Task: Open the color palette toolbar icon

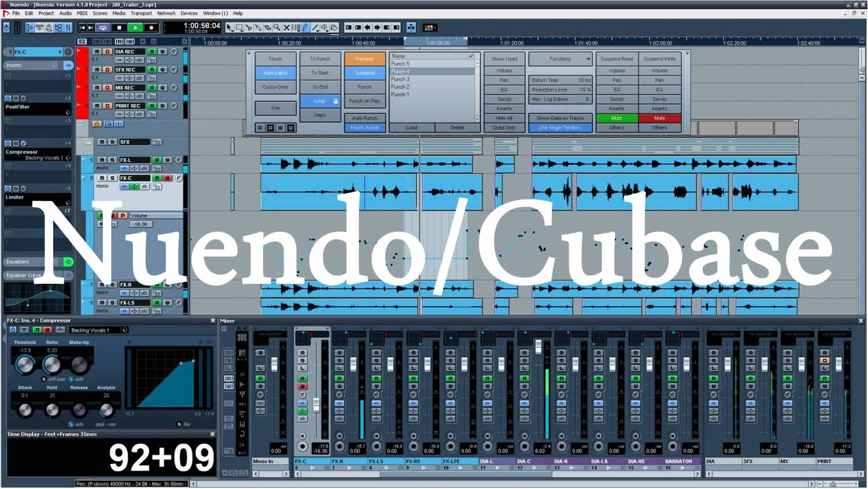Action: pyautogui.click(x=429, y=27)
